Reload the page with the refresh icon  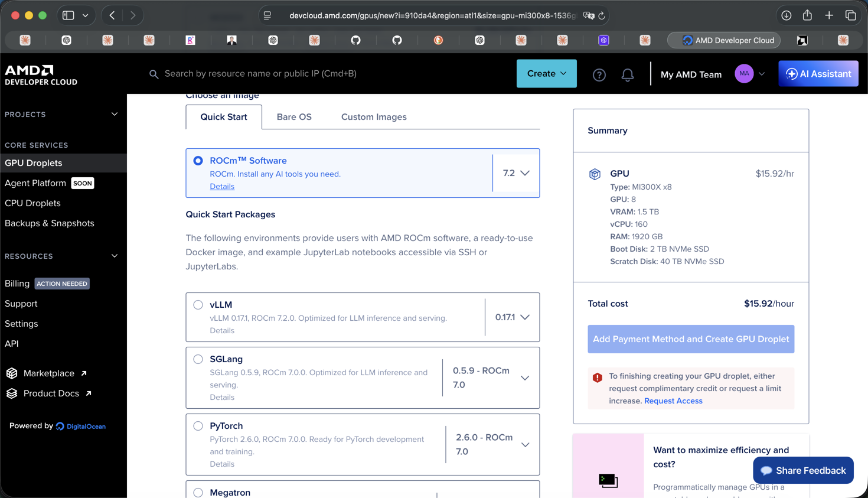(602, 15)
